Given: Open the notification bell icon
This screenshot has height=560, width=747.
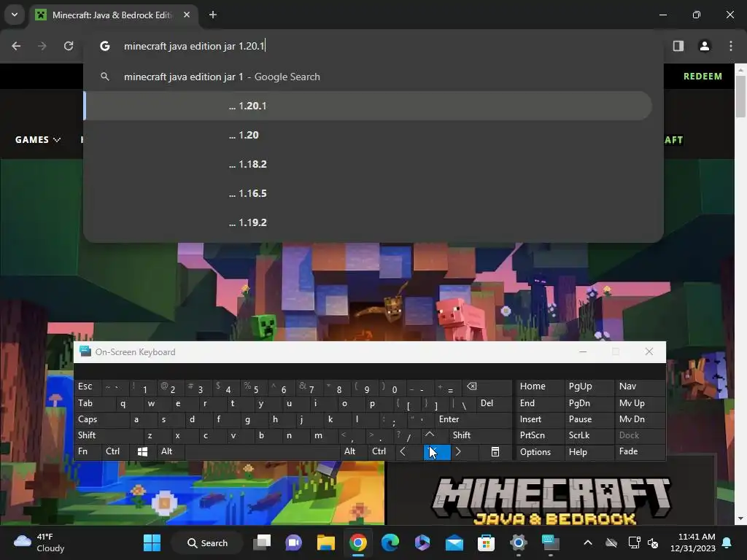Looking at the screenshot, I should pyautogui.click(x=727, y=542).
